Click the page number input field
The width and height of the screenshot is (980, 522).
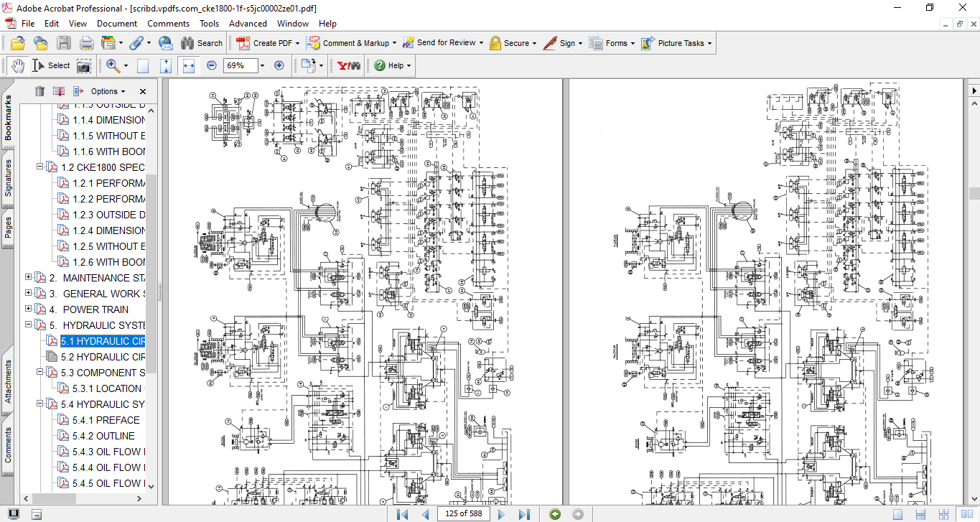click(x=463, y=514)
